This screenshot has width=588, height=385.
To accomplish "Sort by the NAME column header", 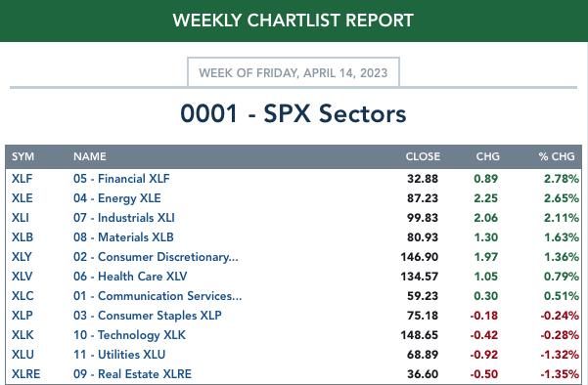I will coord(90,156).
